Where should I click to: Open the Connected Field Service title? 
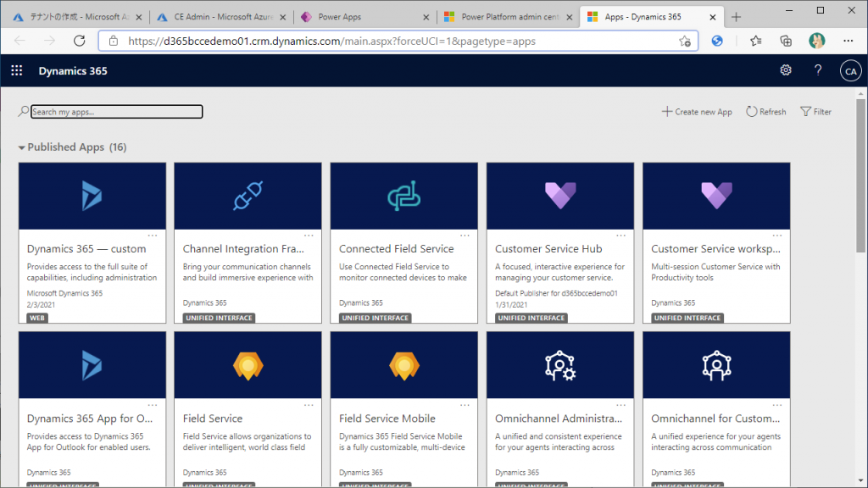pos(397,249)
